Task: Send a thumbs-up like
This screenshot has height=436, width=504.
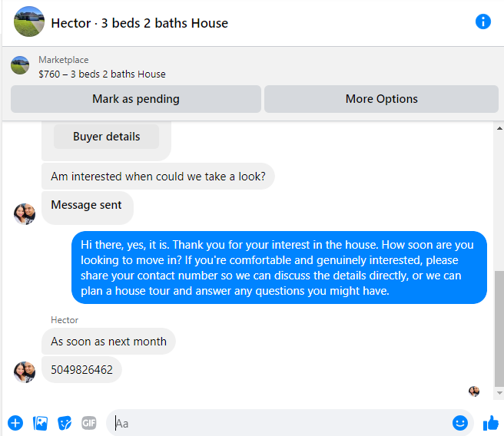Action: (x=491, y=423)
